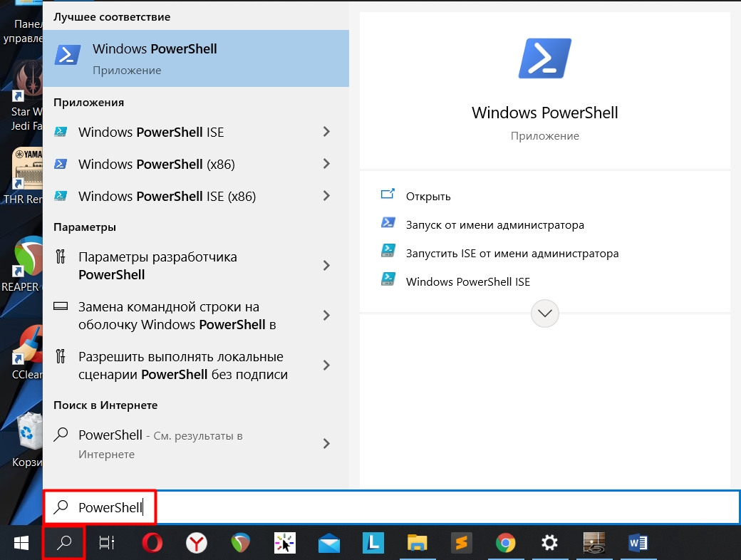This screenshot has width=741, height=560.
Task: Open Windows PowerShell ISE from the details pane
Action: tap(468, 281)
